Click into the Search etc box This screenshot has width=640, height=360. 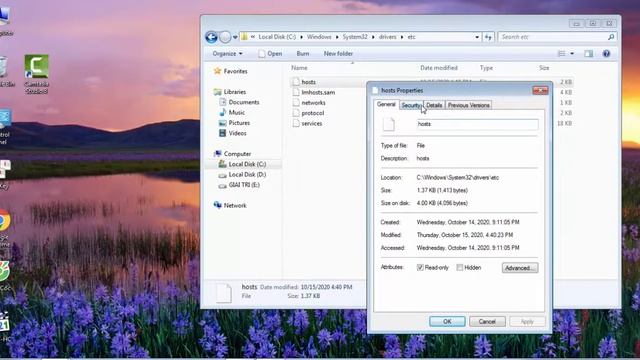coord(552,37)
